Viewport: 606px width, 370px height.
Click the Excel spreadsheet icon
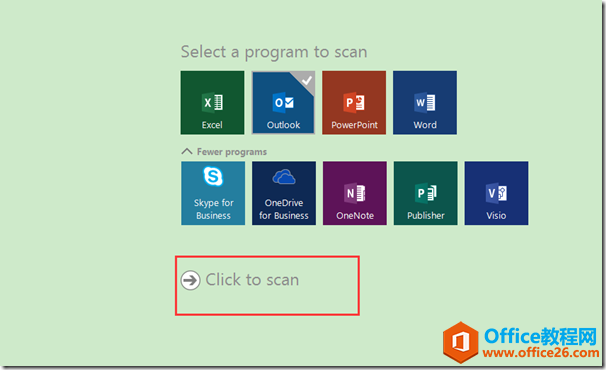coord(213,102)
